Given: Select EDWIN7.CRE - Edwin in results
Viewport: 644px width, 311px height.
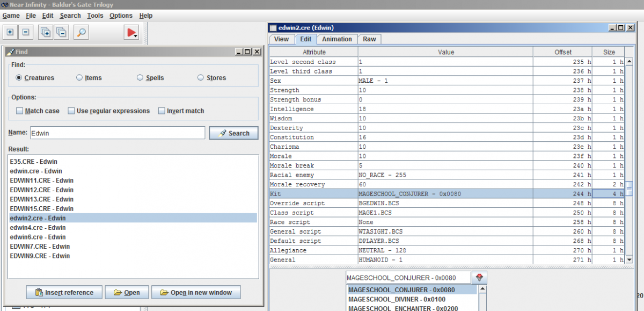Looking at the screenshot, I should (133, 247).
